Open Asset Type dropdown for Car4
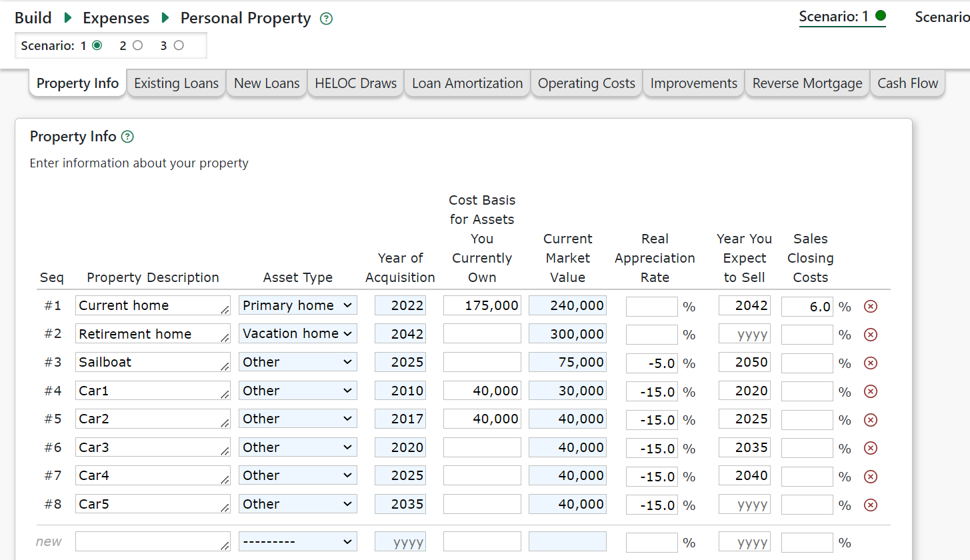This screenshot has height=560, width=970. [298, 475]
